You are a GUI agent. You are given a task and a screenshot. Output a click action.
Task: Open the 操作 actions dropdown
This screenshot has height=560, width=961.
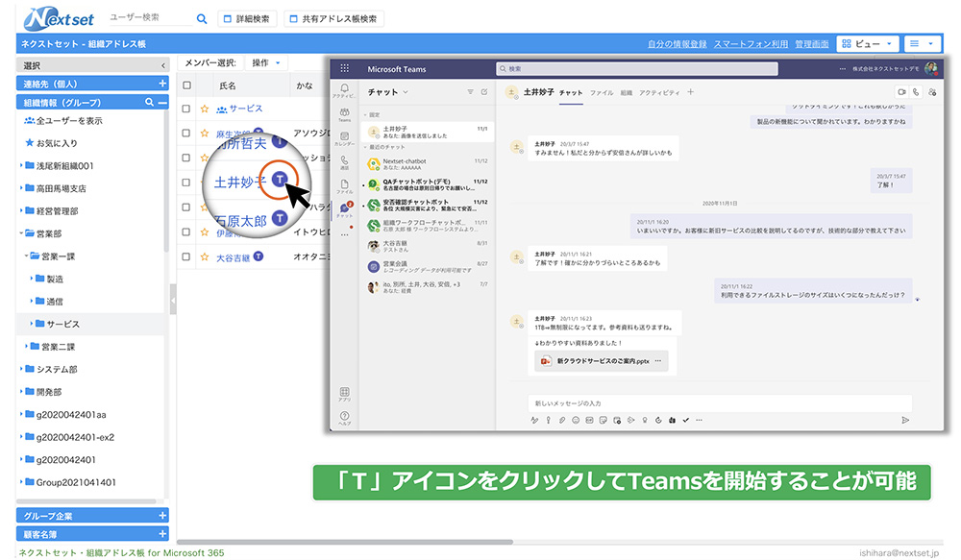click(265, 62)
